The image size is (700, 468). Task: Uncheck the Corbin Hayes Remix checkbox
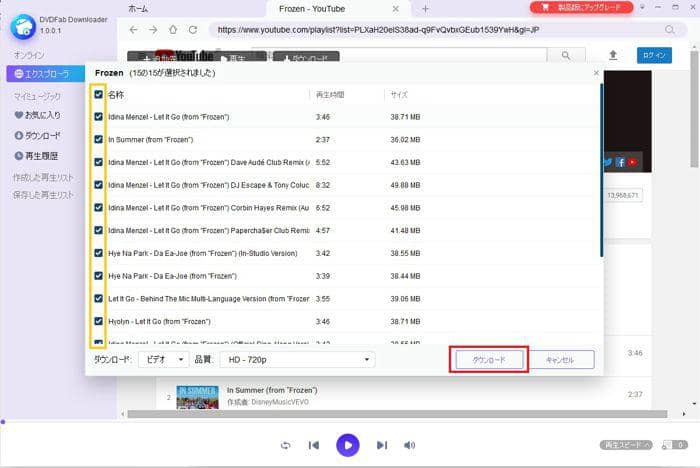pos(99,208)
